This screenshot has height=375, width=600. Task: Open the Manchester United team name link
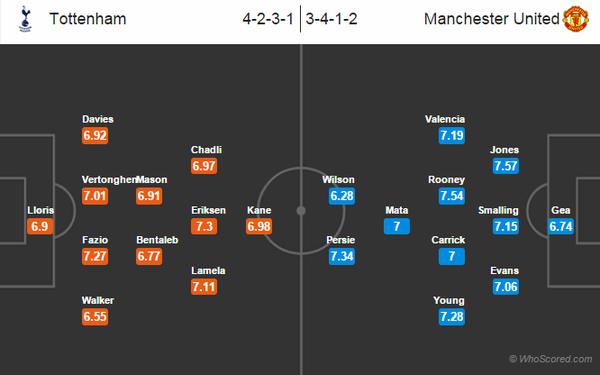(x=492, y=19)
